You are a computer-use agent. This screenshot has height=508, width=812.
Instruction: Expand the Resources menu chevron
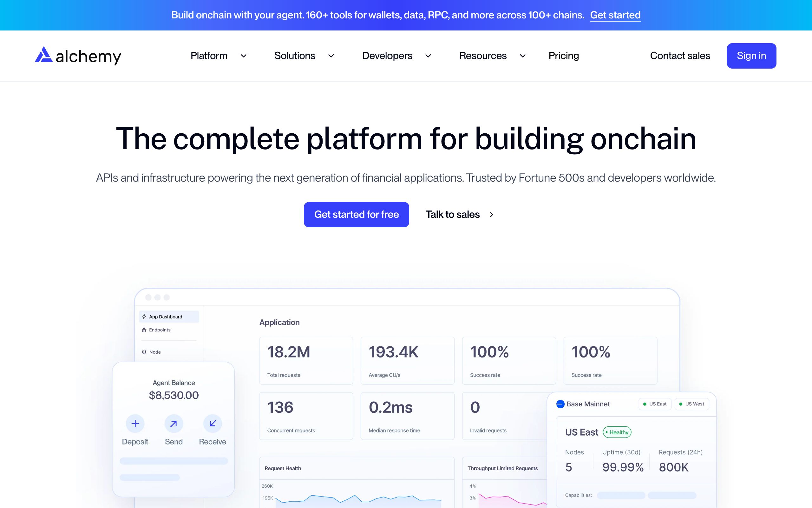tap(522, 56)
